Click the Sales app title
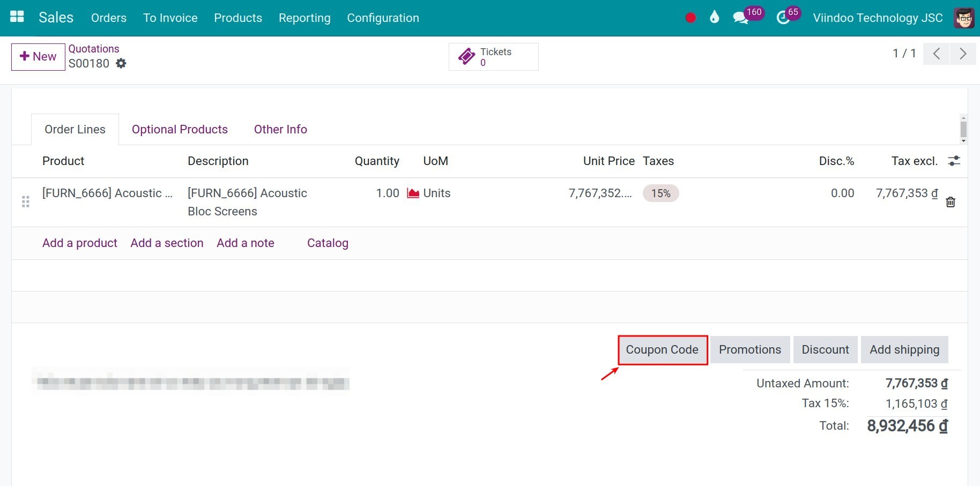This screenshot has width=980, height=486. tap(56, 17)
